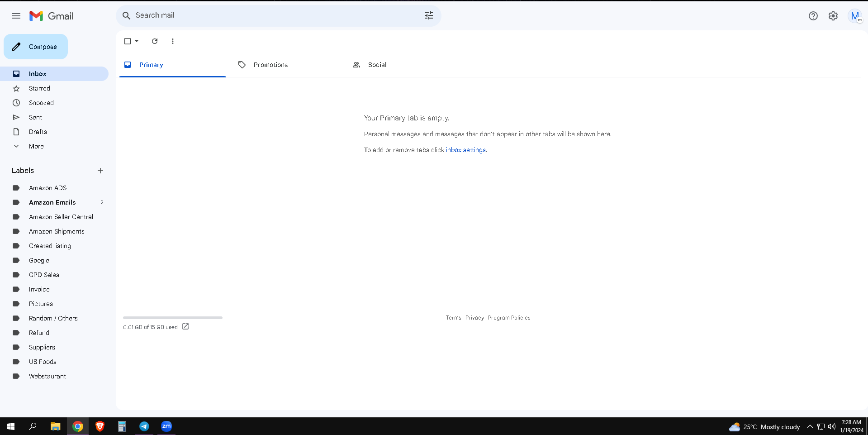Open the Privacy link

pos(474,318)
